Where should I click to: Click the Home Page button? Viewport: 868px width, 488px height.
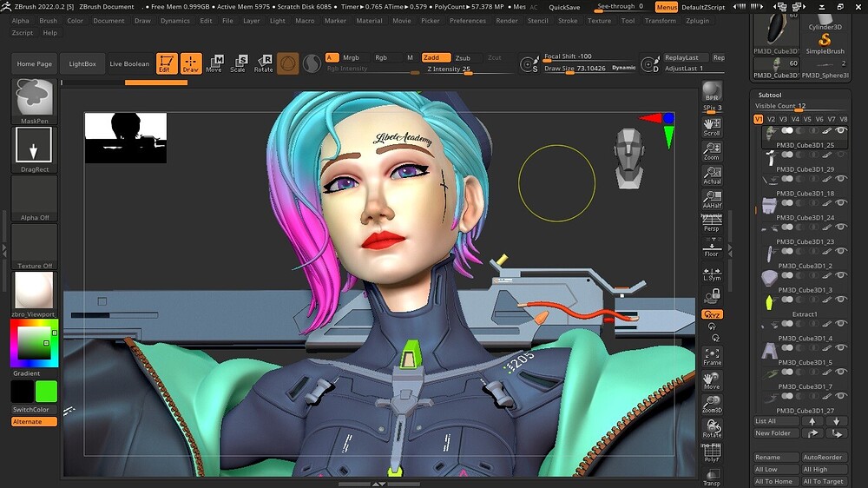pyautogui.click(x=35, y=63)
